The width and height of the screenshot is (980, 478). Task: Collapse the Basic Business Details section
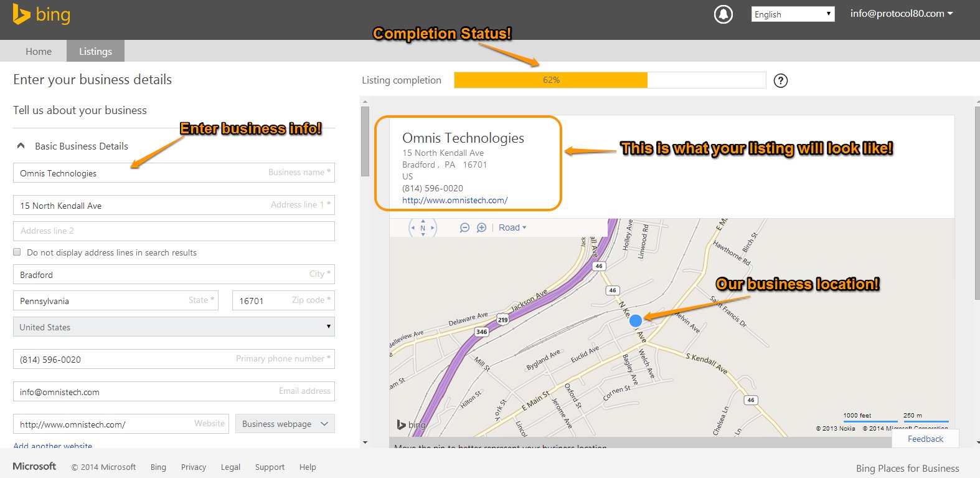(x=21, y=146)
